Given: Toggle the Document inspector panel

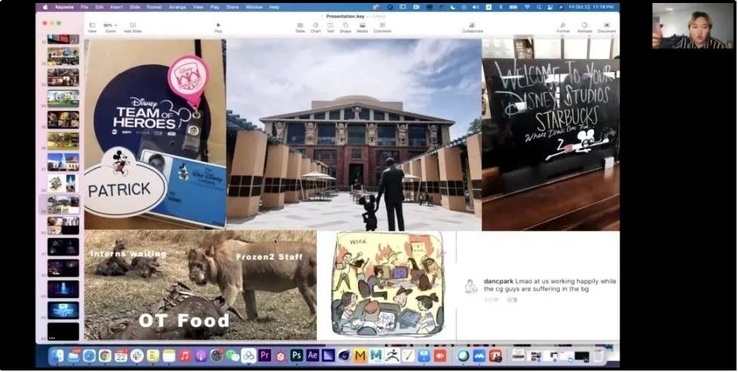Looking at the screenshot, I should (x=607, y=27).
